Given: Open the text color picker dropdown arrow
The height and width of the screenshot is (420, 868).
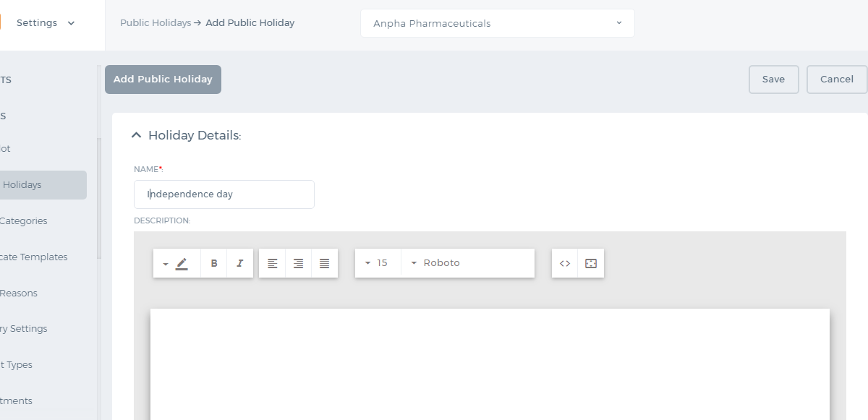Looking at the screenshot, I should tap(166, 264).
